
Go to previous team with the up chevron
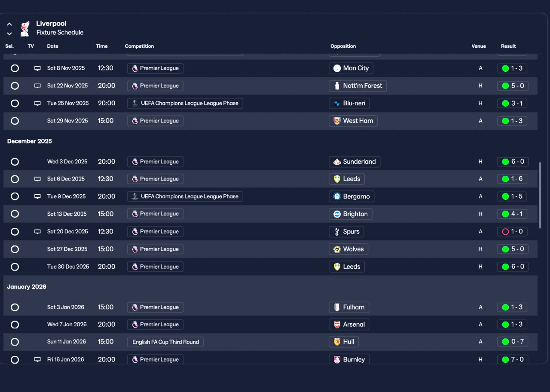click(x=9, y=24)
